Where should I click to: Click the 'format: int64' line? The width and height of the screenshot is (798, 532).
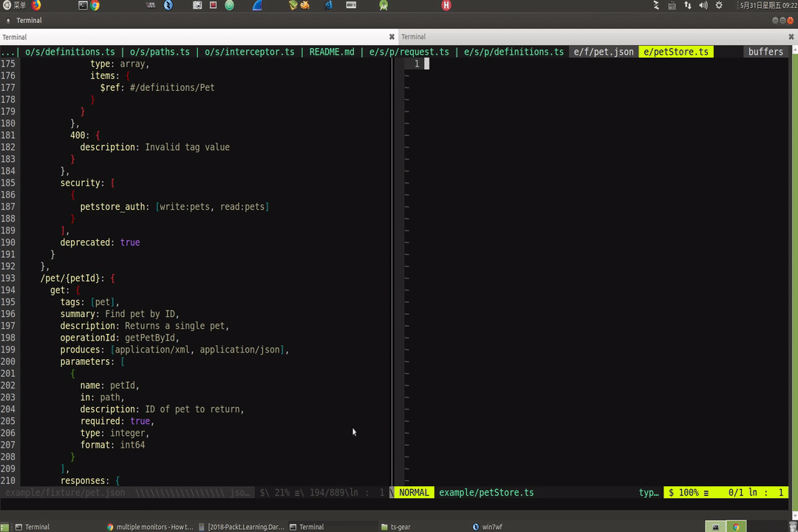pyautogui.click(x=112, y=445)
